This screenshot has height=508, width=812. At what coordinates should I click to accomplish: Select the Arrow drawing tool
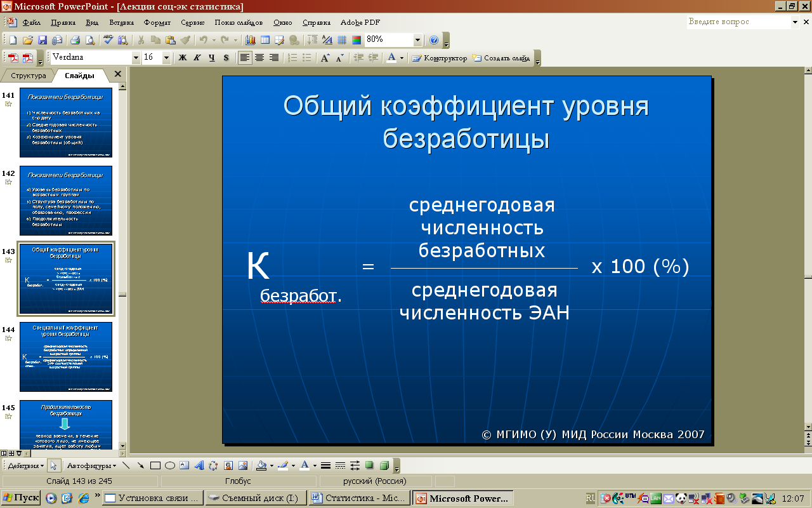(x=140, y=465)
